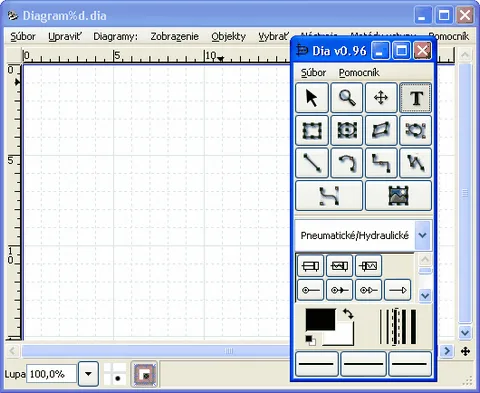Toggle snap to grid button
The width and height of the screenshot is (480, 393).
point(115,374)
